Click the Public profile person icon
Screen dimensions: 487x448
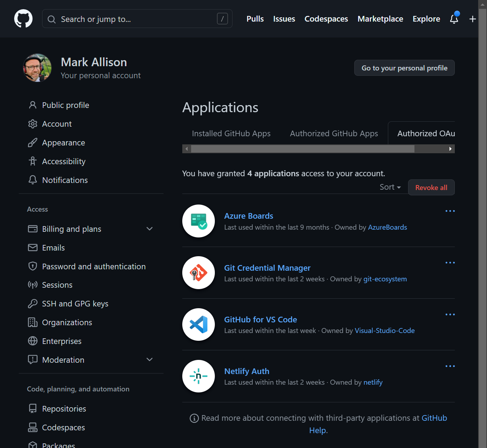[33, 105]
